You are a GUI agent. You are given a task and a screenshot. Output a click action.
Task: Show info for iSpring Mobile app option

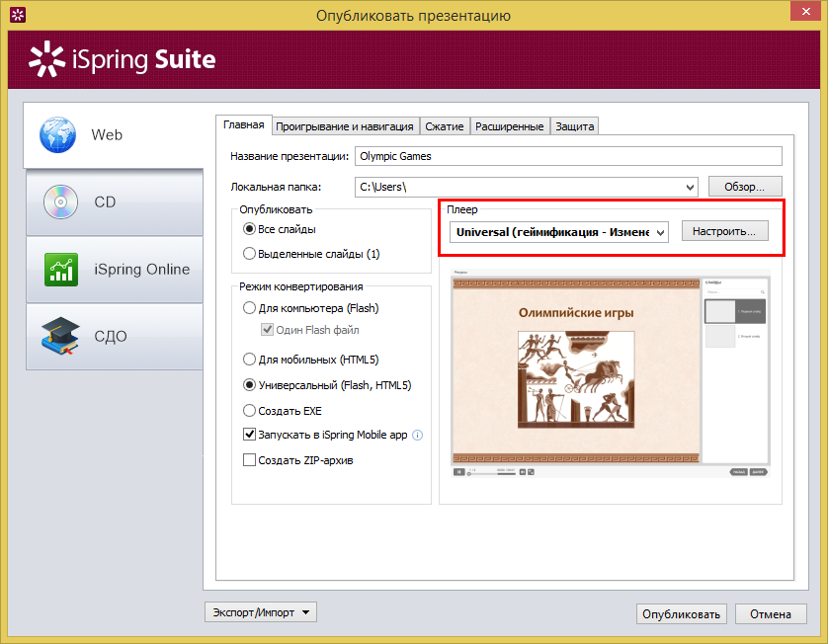[417, 435]
